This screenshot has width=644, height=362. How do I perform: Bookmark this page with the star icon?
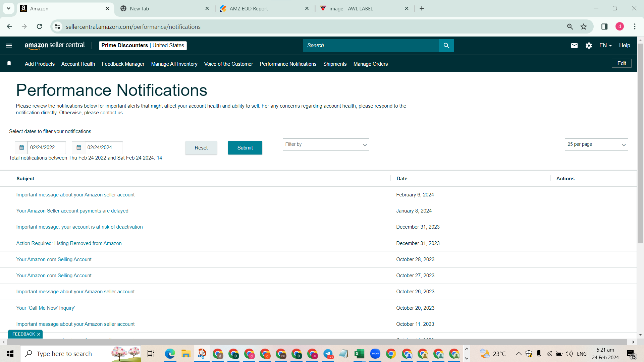584,26
